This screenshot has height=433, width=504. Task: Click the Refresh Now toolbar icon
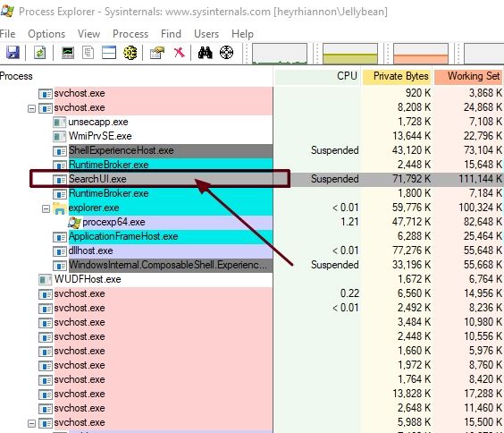tap(40, 53)
